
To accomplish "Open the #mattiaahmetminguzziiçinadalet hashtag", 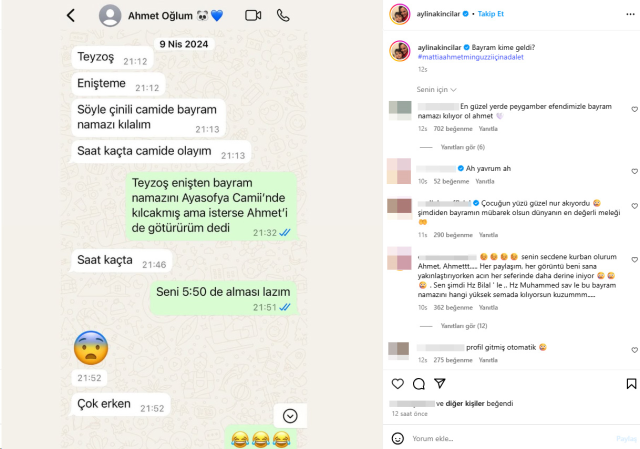I will pyautogui.click(x=470, y=57).
